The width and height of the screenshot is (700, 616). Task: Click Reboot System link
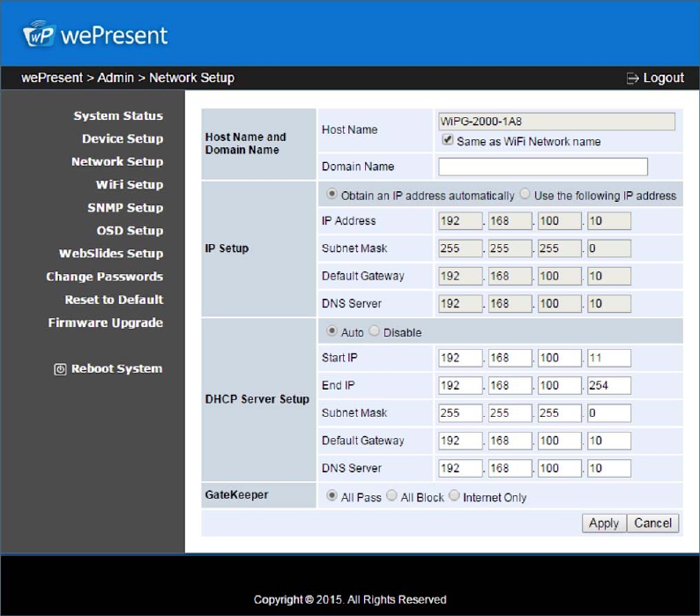click(117, 368)
